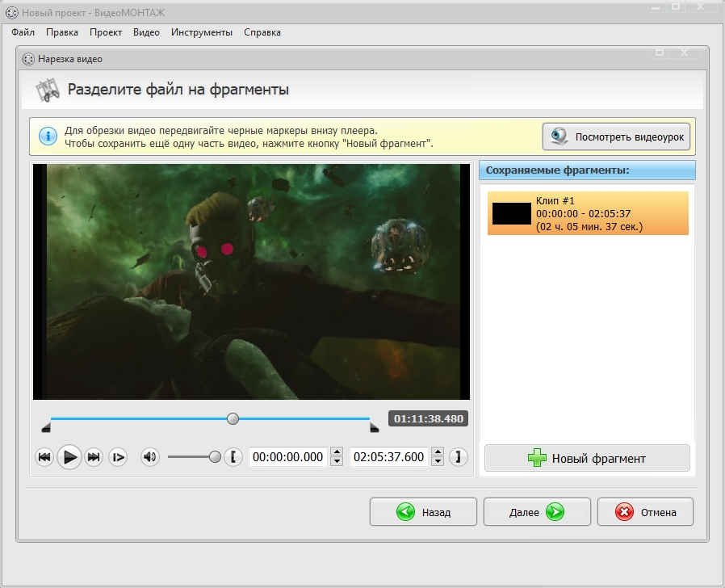This screenshot has height=588, width=725.
Task: Click the video preview frame
Action: pos(252,282)
